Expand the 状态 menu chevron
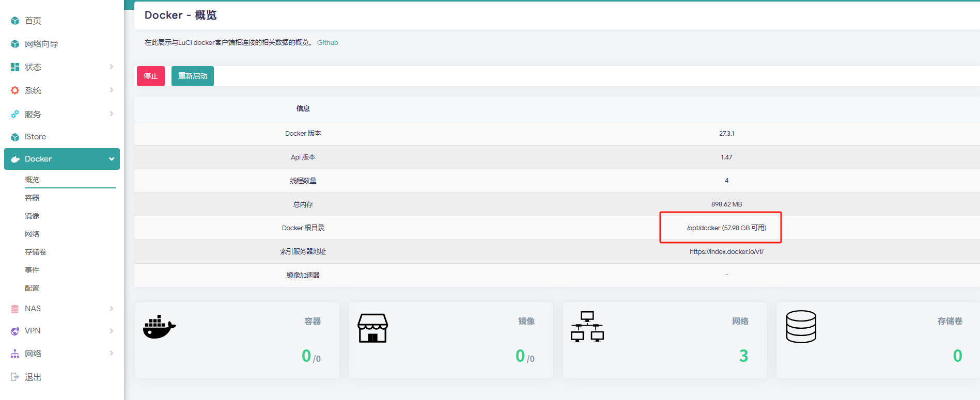This screenshot has height=400, width=980. coord(112,67)
